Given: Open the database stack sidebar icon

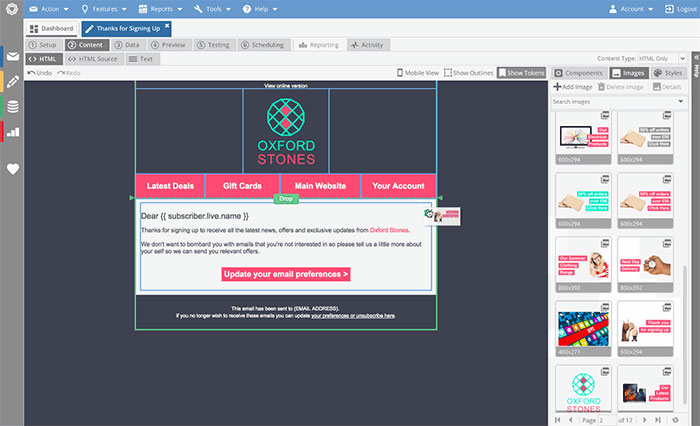Looking at the screenshot, I should coord(13,107).
